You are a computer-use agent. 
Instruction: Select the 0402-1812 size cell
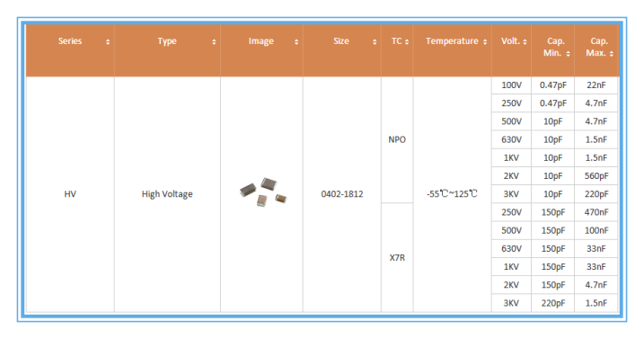point(342,194)
